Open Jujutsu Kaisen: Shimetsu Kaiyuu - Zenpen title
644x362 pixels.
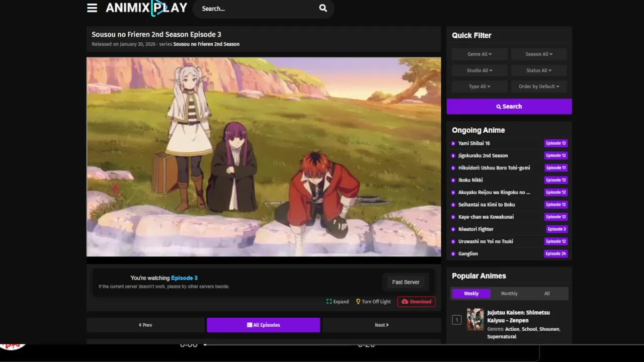coord(519,316)
